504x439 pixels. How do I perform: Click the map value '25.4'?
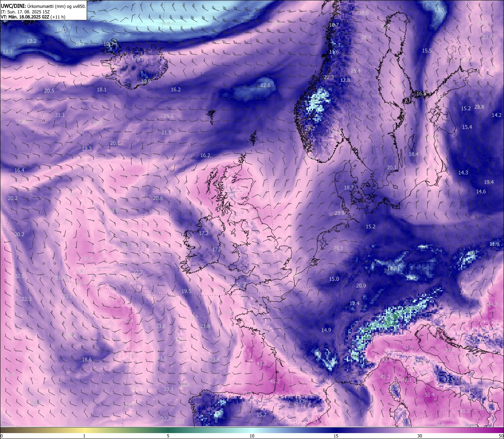point(356,71)
